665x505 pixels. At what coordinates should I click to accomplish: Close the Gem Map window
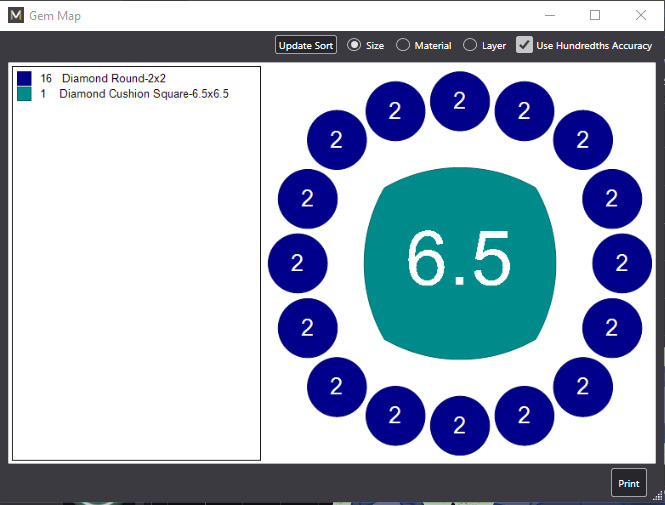641,16
